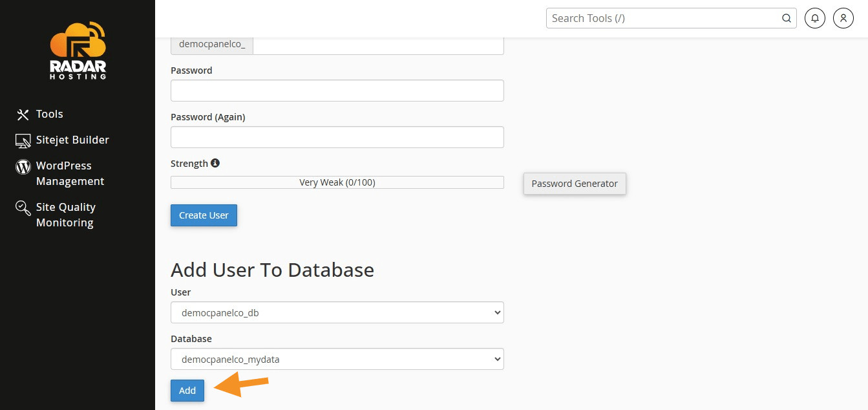Click the search magnifier icon in search bar
Image resolution: width=868 pixels, height=410 pixels.
(787, 18)
